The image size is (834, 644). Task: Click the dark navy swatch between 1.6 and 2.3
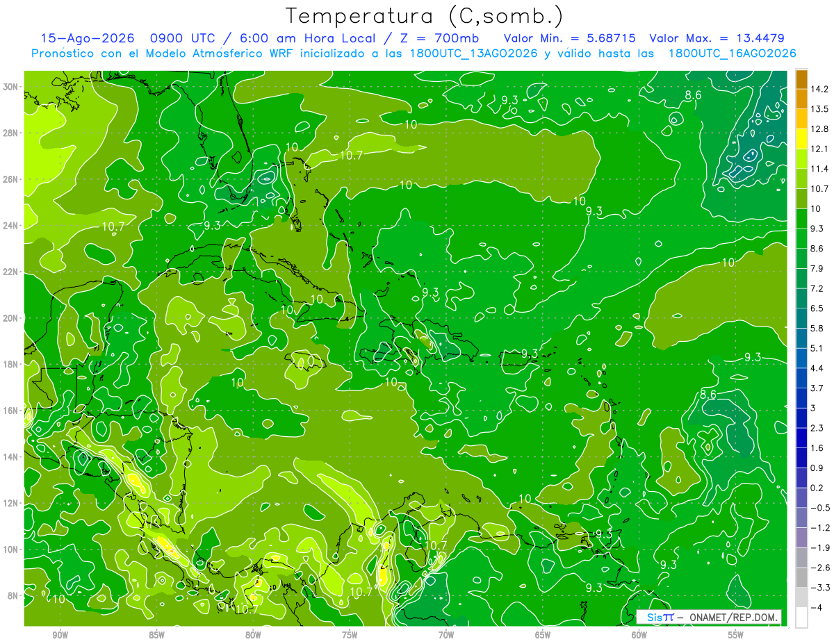coord(801,438)
